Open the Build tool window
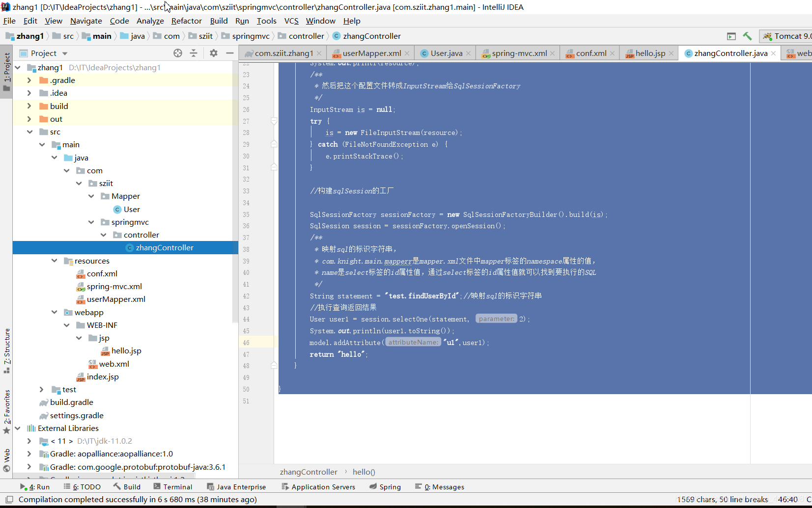 tap(127, 486)
